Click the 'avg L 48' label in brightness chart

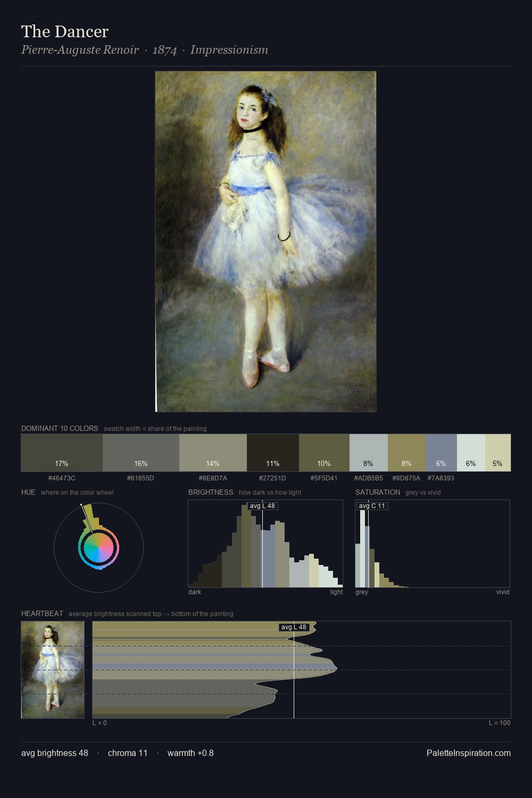263,506
